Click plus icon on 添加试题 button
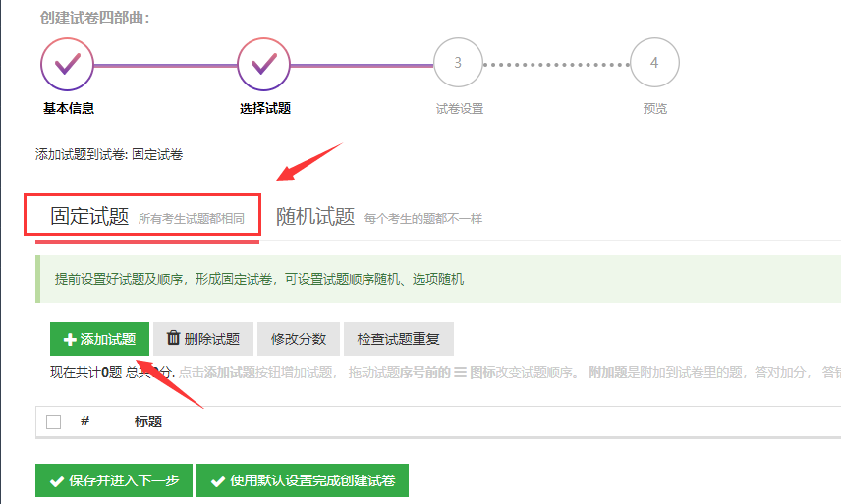 click(70, 339)
